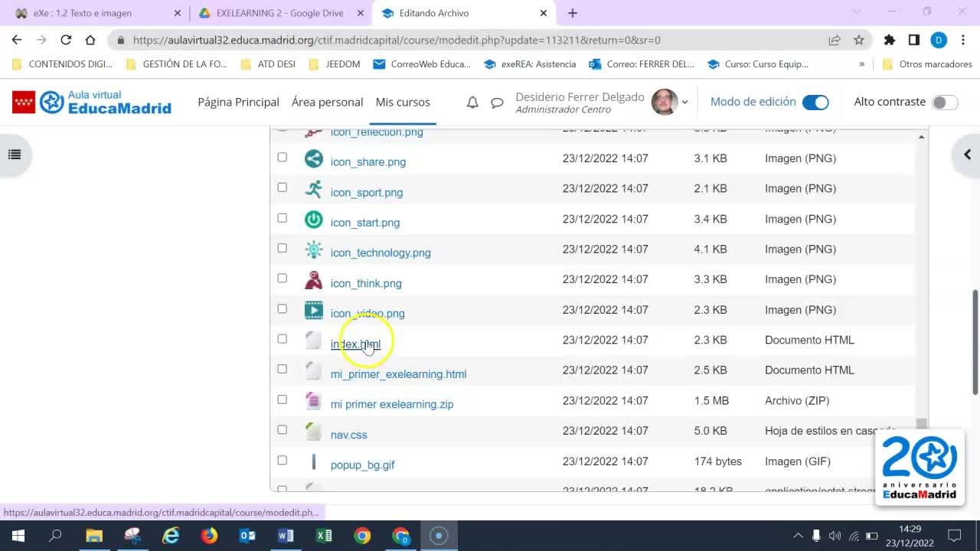
Task: Click the icon_video.png film icon
Action: pos(313,310)
